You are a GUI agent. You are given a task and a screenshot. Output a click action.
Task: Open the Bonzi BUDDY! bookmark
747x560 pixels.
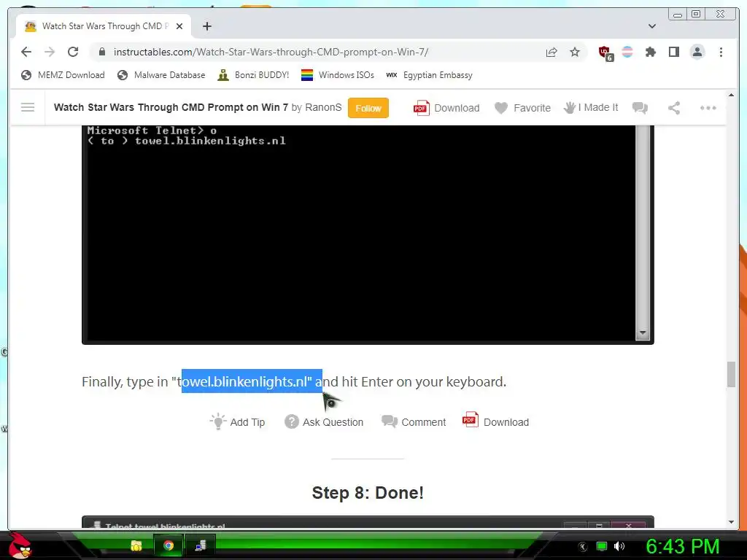point(253,75)
